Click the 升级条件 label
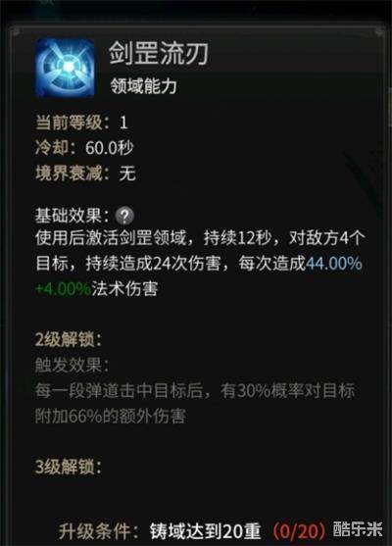The height and width of the screenshot is (546, 392). (99, 531)
